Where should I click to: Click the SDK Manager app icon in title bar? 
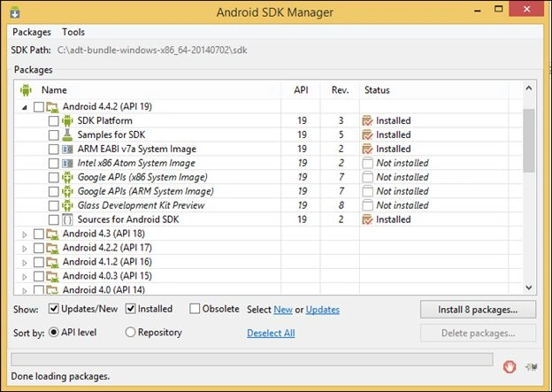click(15, 12)
